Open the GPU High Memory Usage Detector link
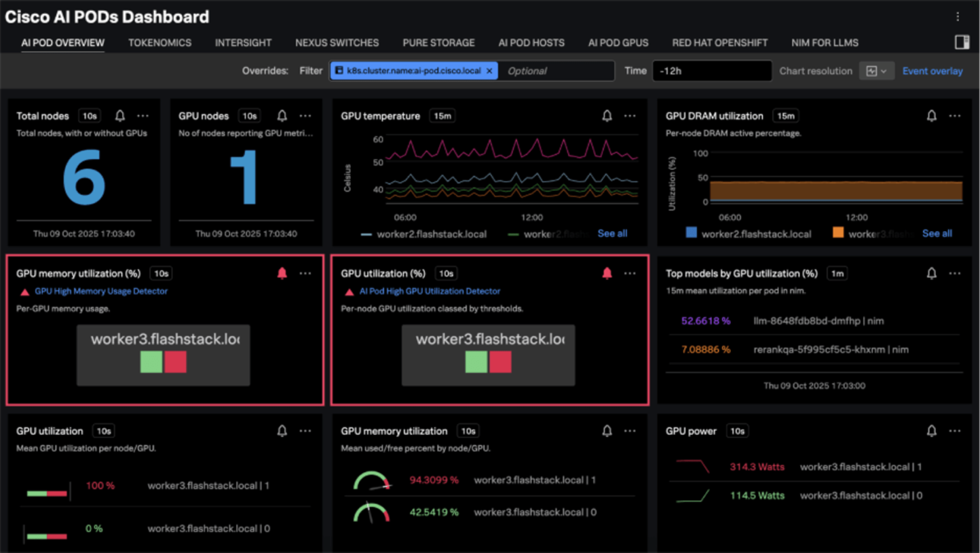980x553 pixels. [101, 291]
